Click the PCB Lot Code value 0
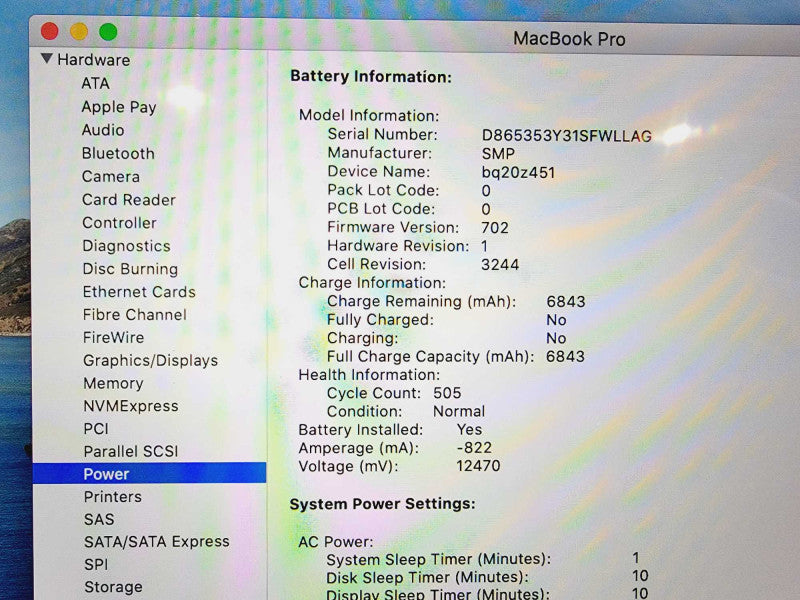Viewport: 800px width, 600px height. tap(486, 209)
